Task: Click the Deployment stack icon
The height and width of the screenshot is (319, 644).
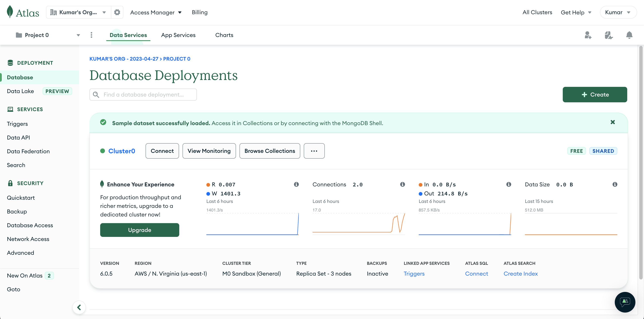Action: [x=10, y=63]
